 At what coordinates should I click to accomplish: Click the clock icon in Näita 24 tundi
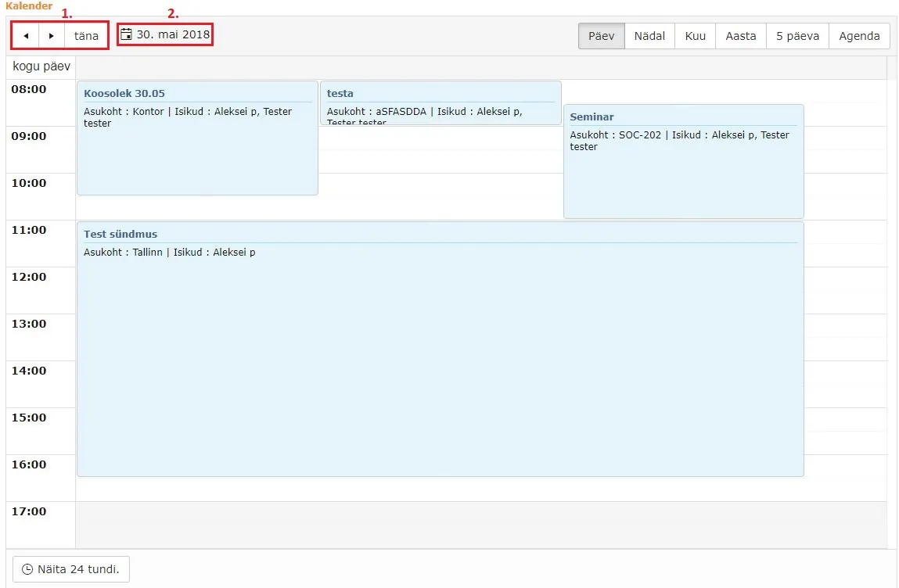coord(27,569)
